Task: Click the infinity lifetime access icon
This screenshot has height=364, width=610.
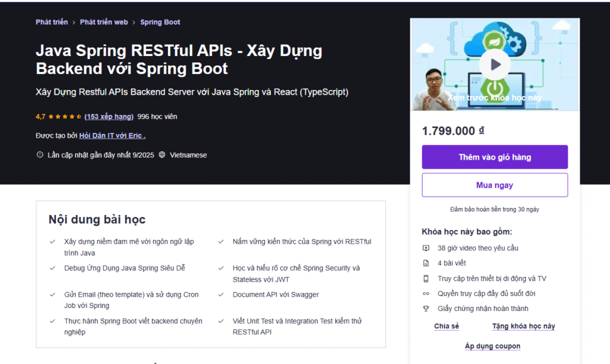Action: 426,294
